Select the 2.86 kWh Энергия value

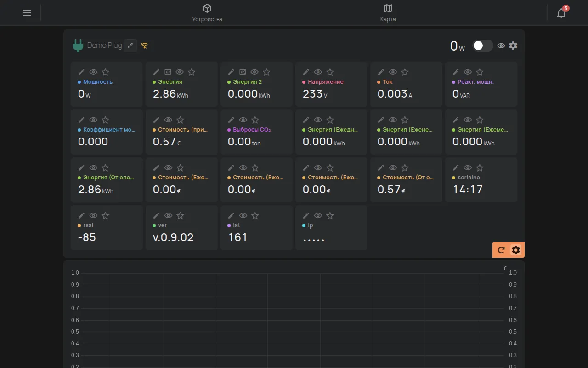coord(170,94)
